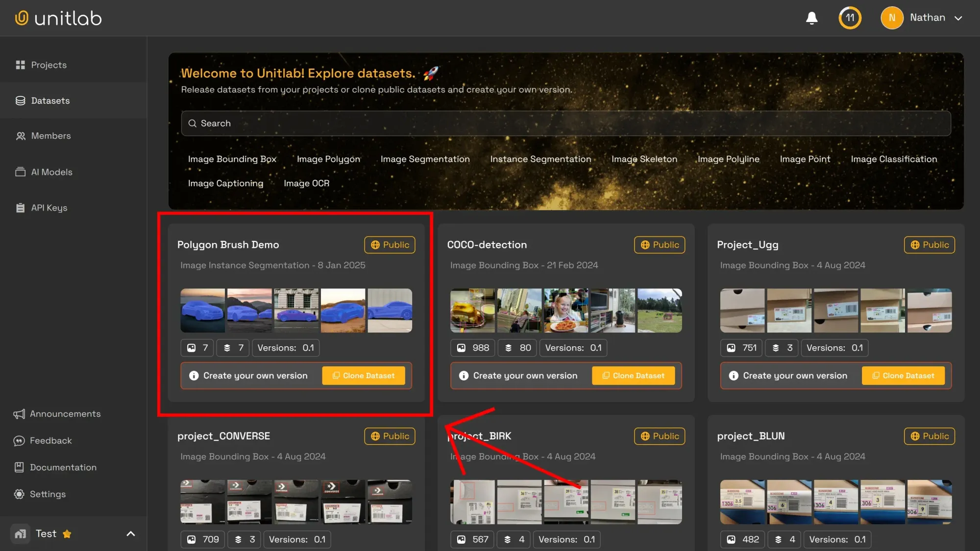
Task: Click the dataset search field
Action: [x=565, y=123]
